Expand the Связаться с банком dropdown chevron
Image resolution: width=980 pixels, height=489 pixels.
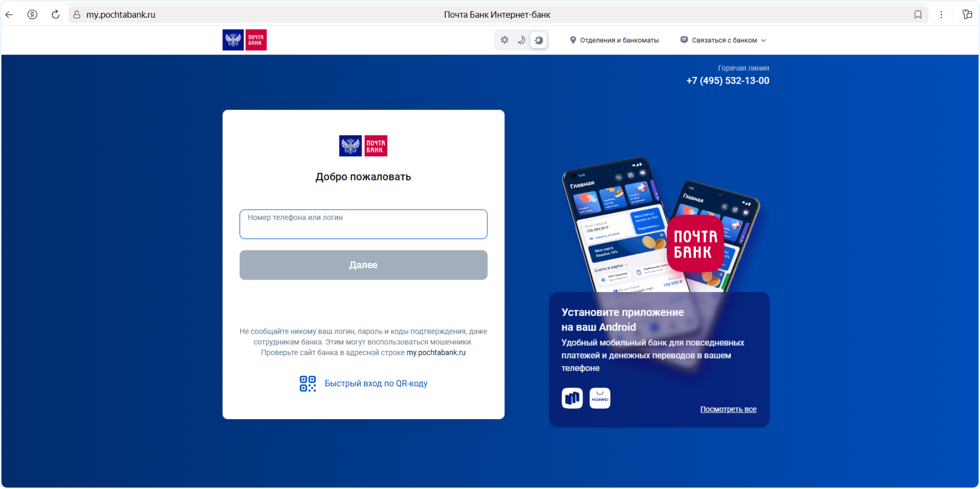coord(764,41)
